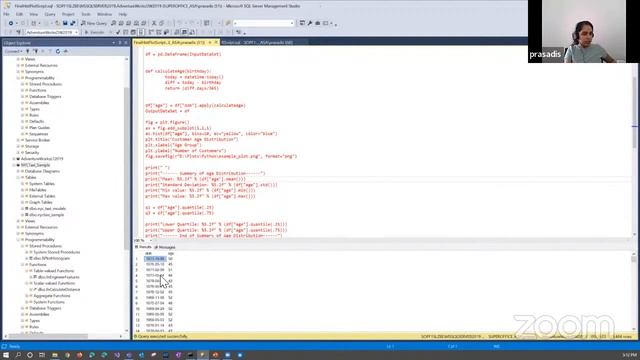The image size is (640, 360).
Task: Click Connect Object Explorer plug icon
Action: coord(27,51)
